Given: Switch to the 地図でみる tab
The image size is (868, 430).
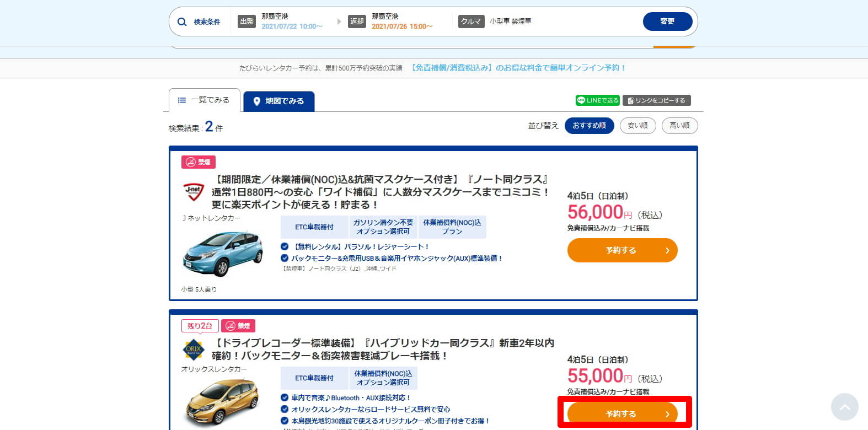Looking at the screenshot, I should 279,101.
